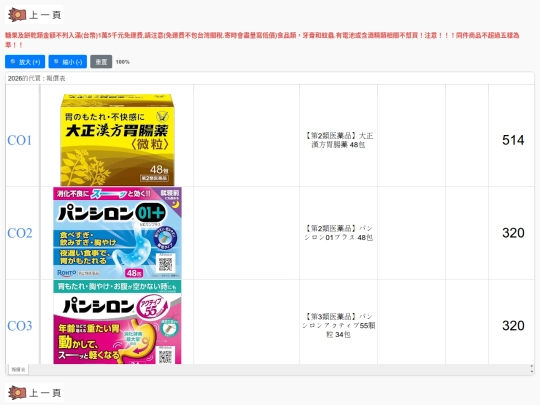Click the price 514 cell
Viewport: 540px width, 405px height.
(511, 136)
